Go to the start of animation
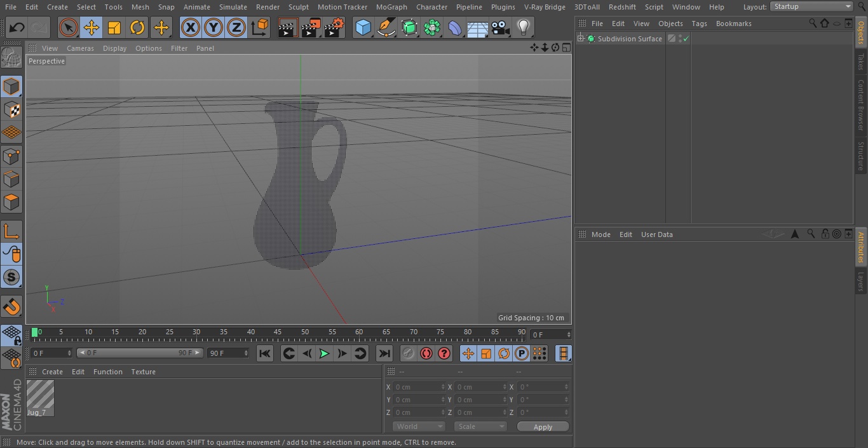 pyautogui.click(x=265, y=353)
